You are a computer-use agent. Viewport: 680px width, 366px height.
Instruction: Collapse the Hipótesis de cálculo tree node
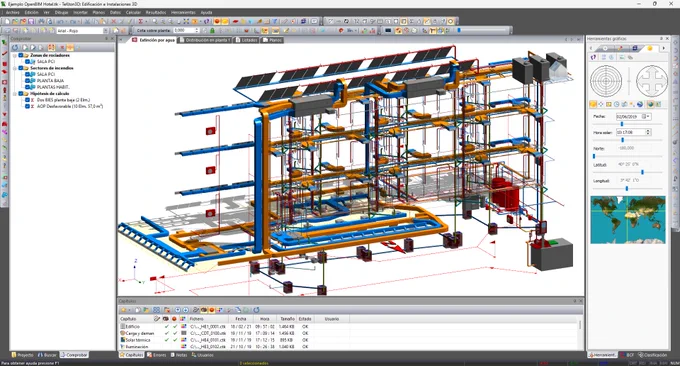14,94
